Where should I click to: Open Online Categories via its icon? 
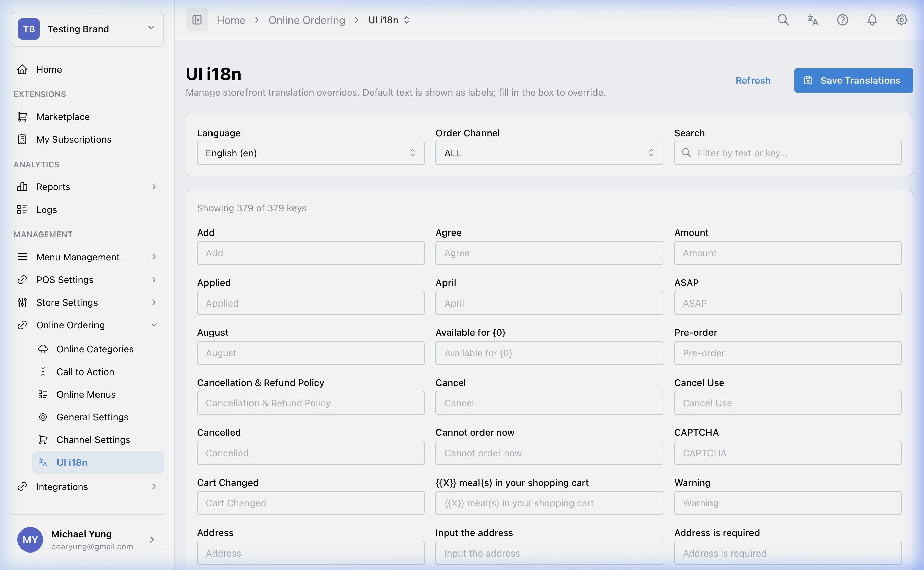(x=43, y=349)
